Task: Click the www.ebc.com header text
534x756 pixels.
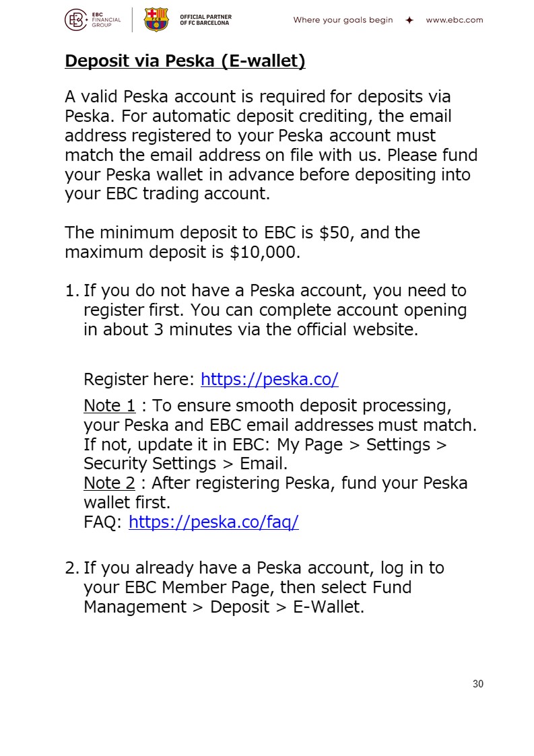Action: (x=454, y=20)
